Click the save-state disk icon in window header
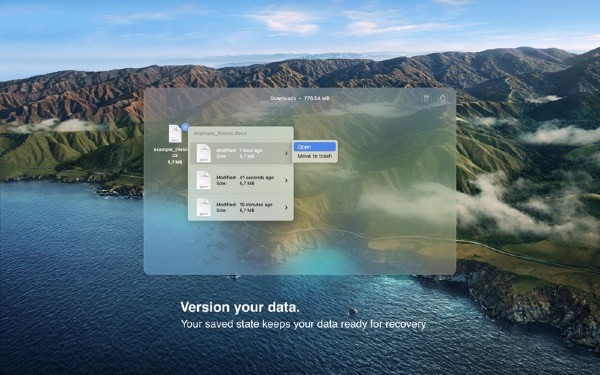 (x=426, y=98)
